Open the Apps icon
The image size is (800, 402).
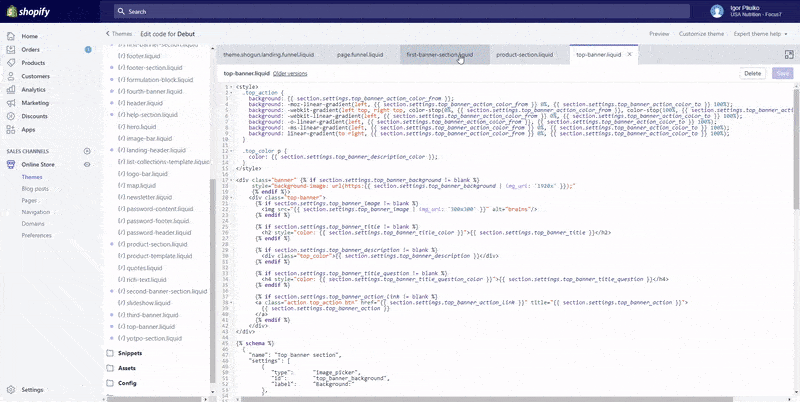(x=11, y=130)
